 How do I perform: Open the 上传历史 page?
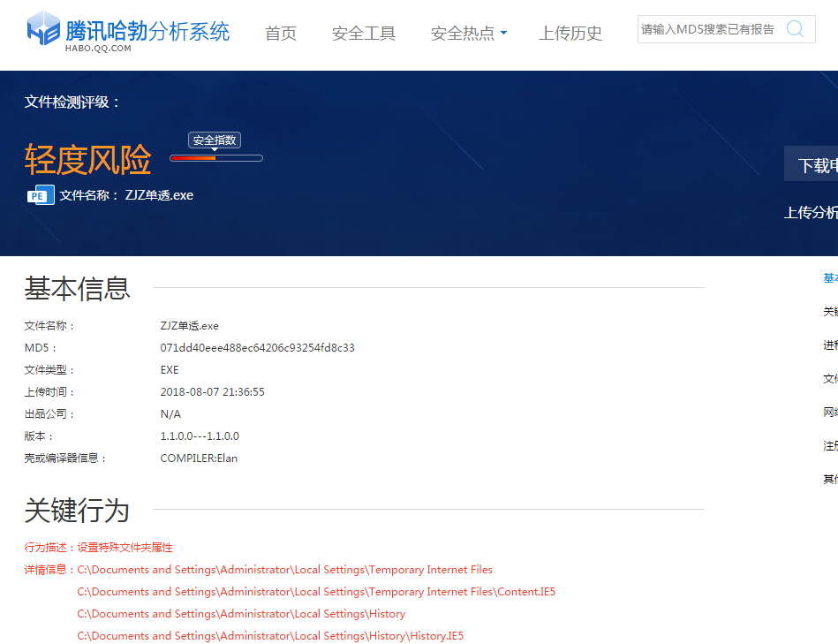tap(570, 34)
